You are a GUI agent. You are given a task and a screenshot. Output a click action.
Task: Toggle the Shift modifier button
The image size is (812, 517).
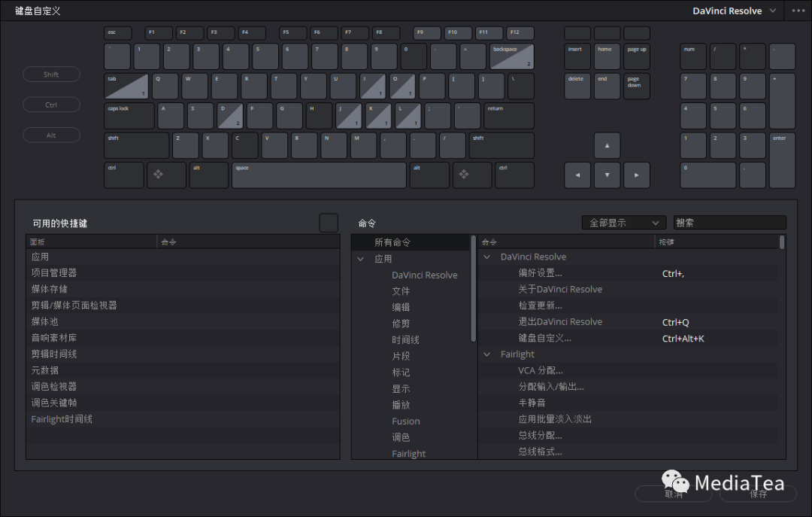pyautogui.click(x=51, y=75)
